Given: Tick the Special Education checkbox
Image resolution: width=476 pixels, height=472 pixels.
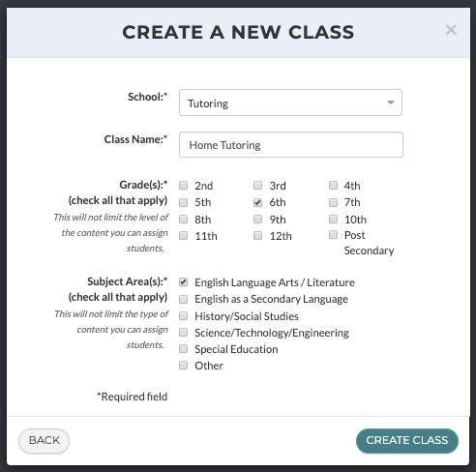Looking at the screenshot, I should pyautogui.click(x=184, y=349).
